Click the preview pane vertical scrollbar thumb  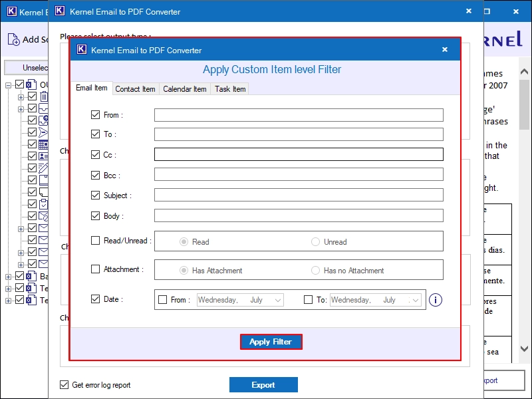(x=524, y=104)
